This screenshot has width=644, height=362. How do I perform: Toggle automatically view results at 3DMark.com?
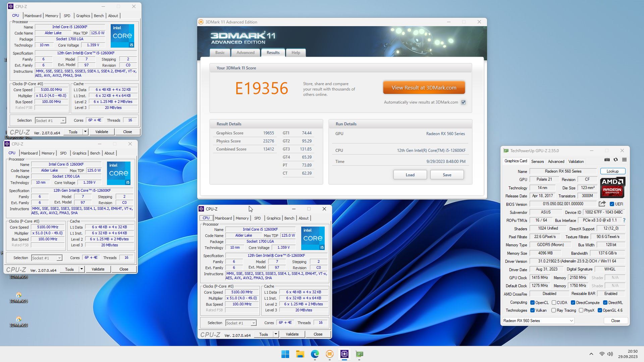tap(463, 102)
